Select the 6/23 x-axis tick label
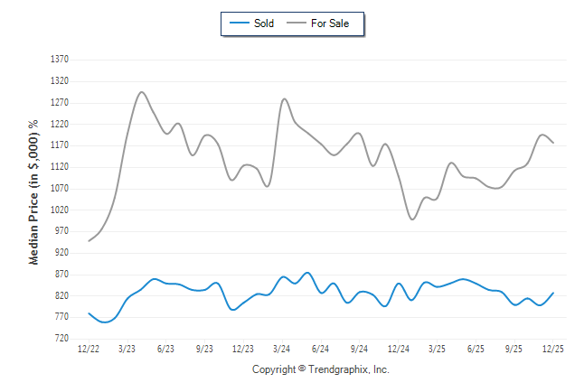 click(166, 349)
